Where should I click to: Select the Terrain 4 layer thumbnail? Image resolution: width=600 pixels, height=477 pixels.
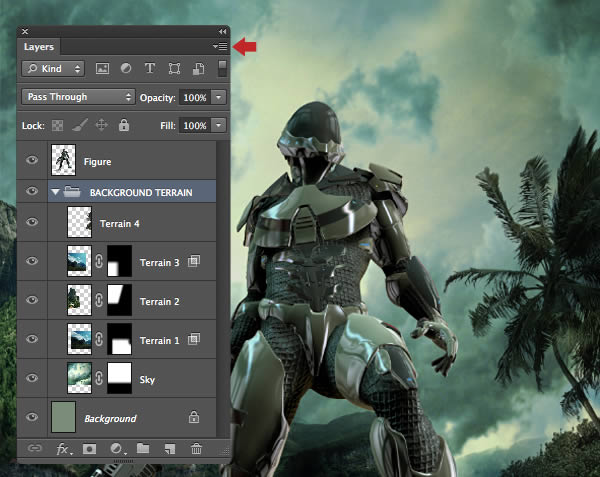point(80,222)
